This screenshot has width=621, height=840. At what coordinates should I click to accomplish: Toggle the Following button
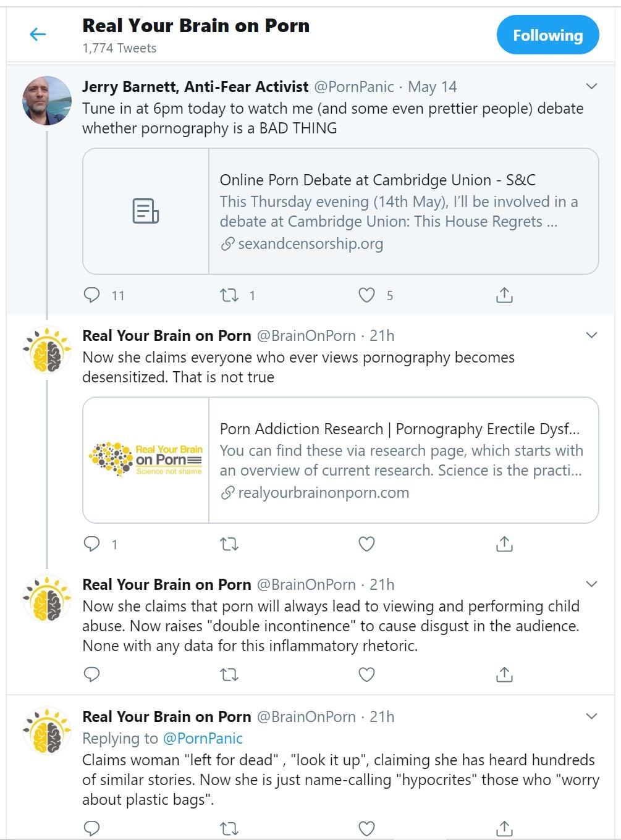coord(547,35)
